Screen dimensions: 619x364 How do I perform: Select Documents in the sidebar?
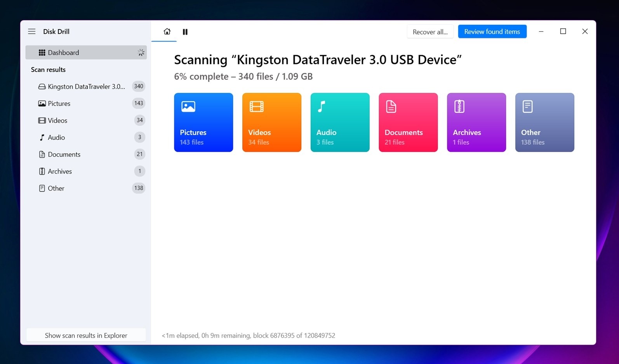[86, 154]
